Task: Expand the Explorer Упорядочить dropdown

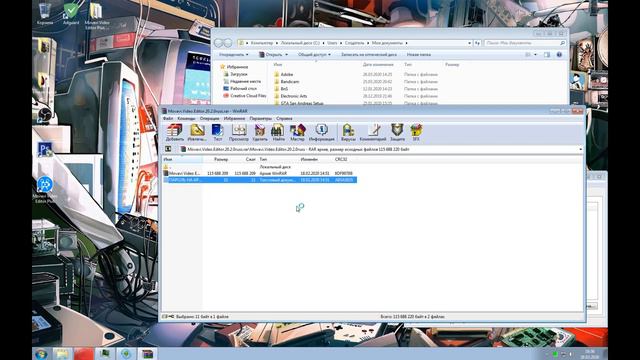Action: point(233,55)
